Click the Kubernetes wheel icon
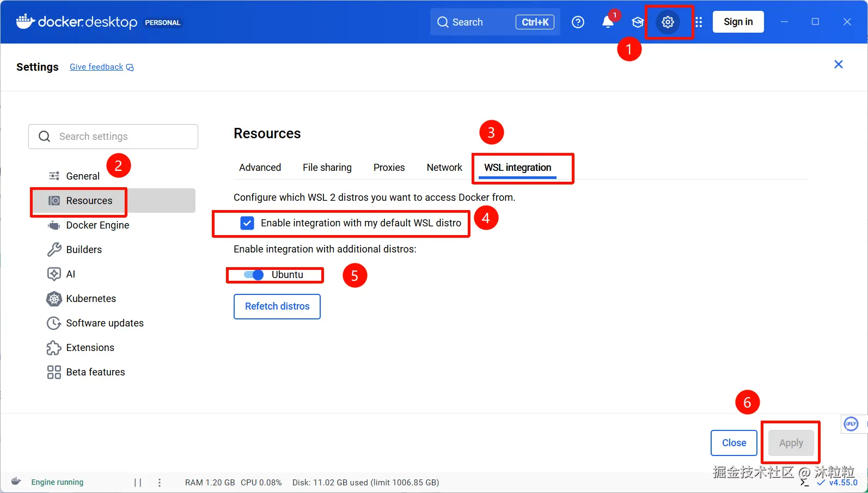Viewport: 868px width, 493px height. 54,299
